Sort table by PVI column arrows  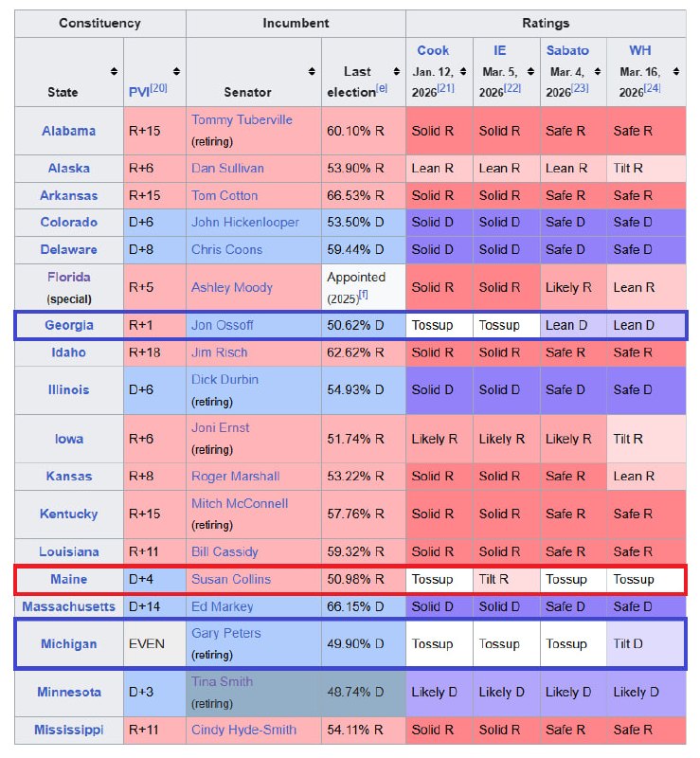[x=176, y=71]
